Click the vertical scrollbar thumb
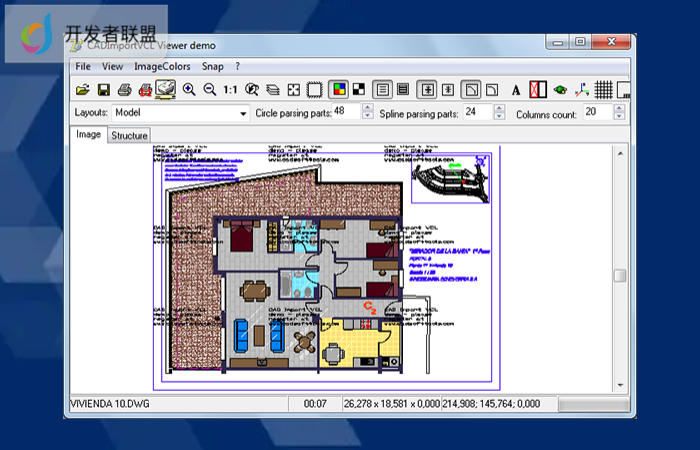700x450 pixels. click(620, 276)
